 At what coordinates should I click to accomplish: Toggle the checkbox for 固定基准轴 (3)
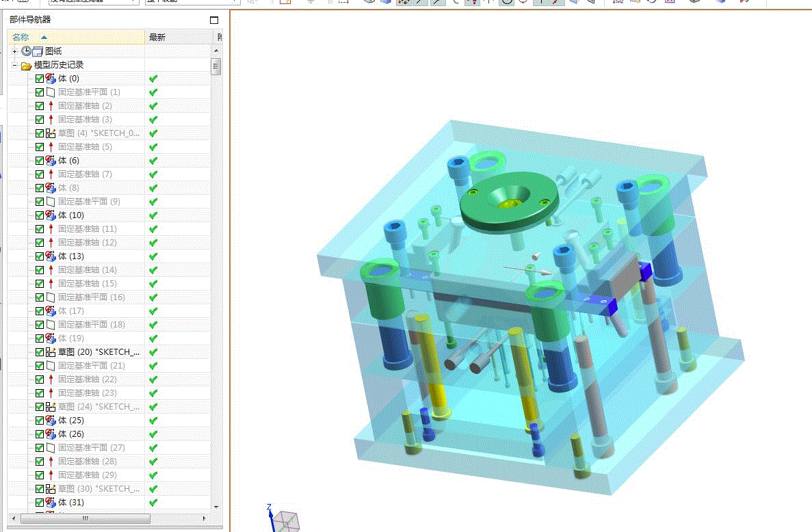pos(40,120)
